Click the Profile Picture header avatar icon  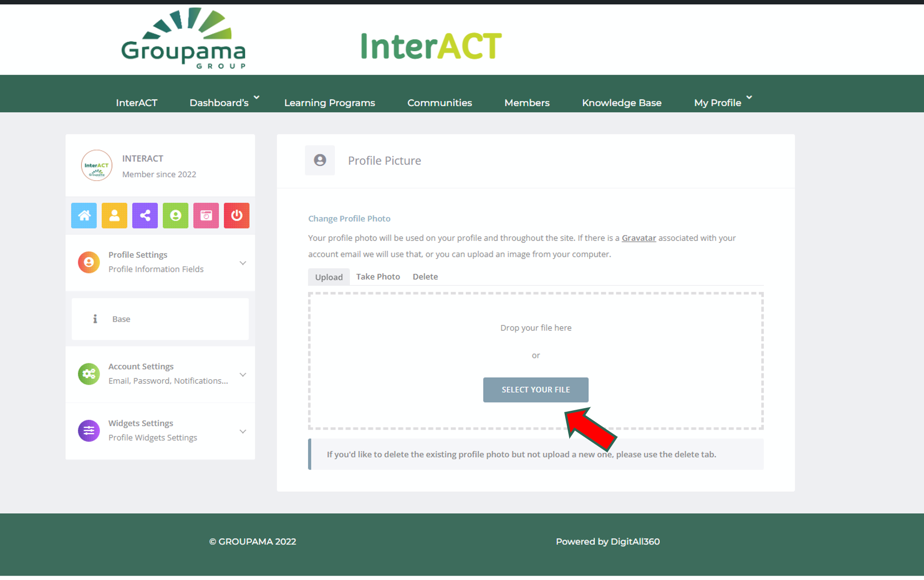320,160
